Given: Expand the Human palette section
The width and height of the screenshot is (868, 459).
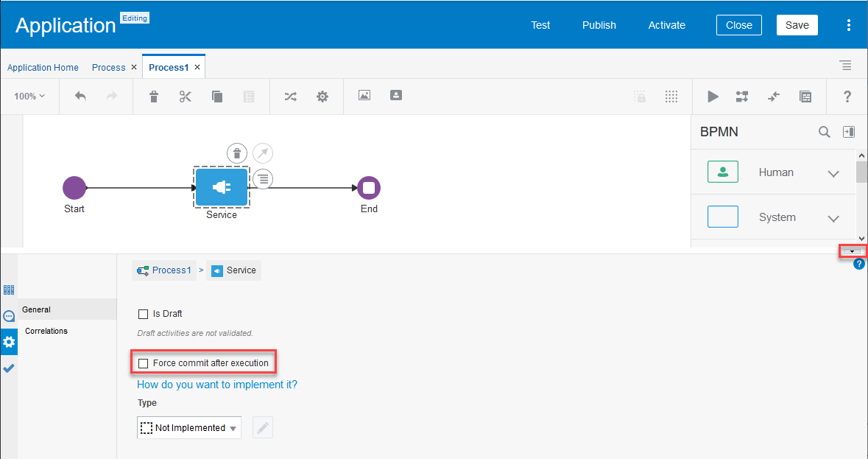Looking at the screenshot, I should [833, 174].
